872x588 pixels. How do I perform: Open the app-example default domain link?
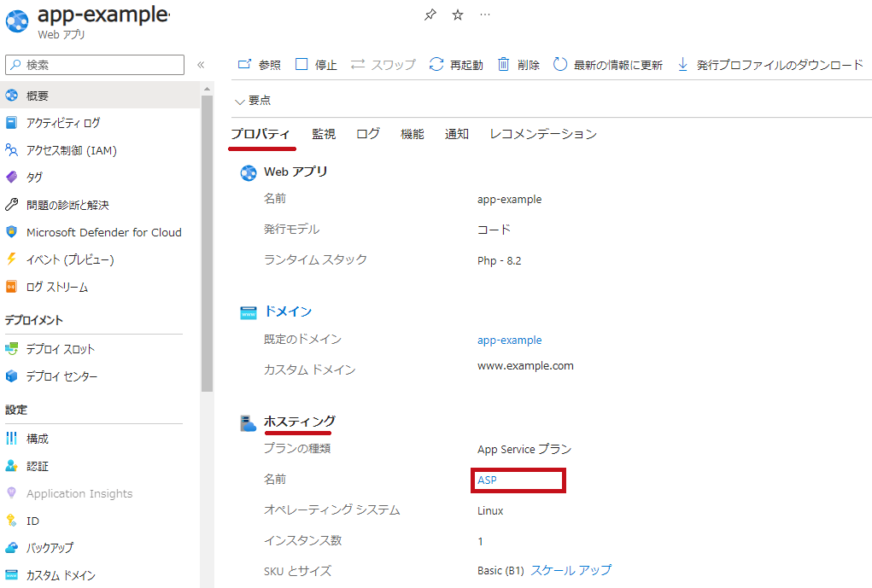(x=509, y=341)
